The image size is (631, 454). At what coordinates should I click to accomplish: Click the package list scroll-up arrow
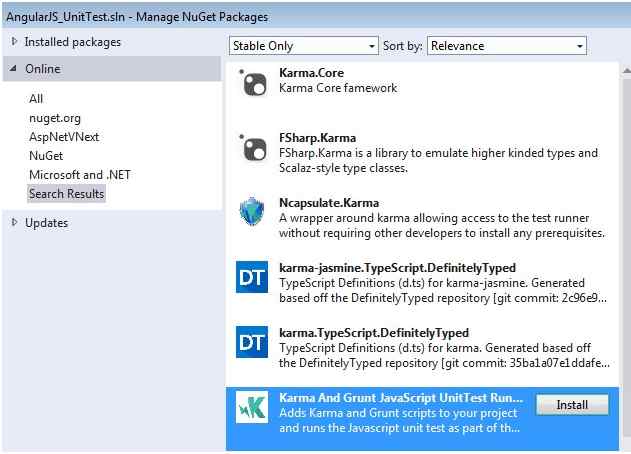tap(627, 70)
